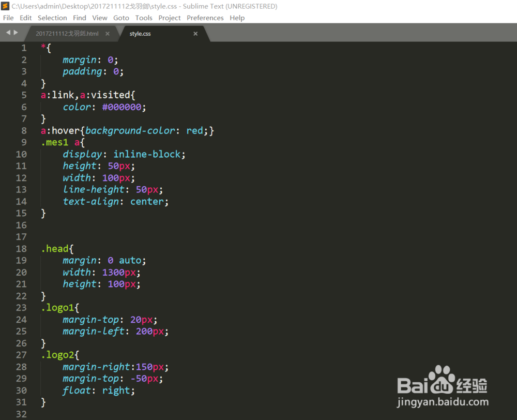Image resolution: width=517 pixels, height=420 pixels.
Task: Open the File menu
Action: pos(8,18)
